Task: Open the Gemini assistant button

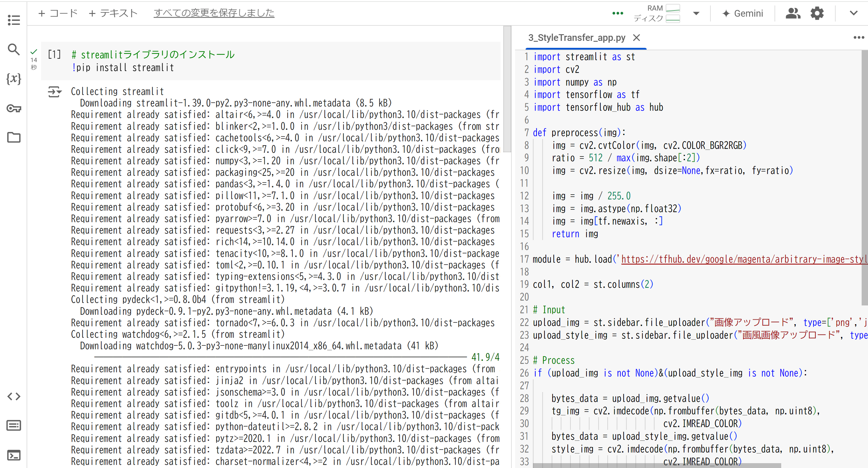Action: point(742,14)
